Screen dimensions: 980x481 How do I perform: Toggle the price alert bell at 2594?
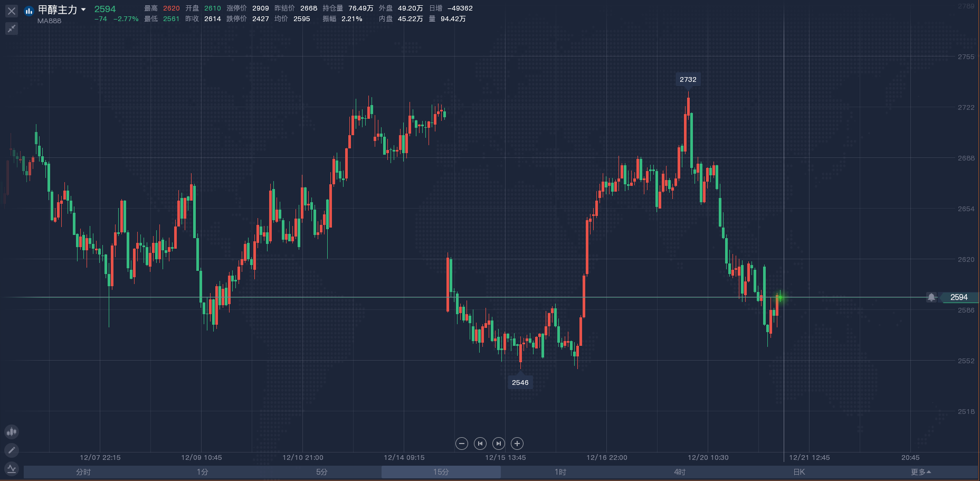click(931, 297)
